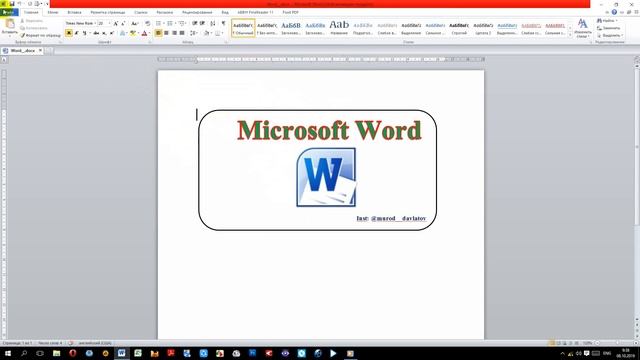Apply the Обычный (Normal) style

pos(243,28)
